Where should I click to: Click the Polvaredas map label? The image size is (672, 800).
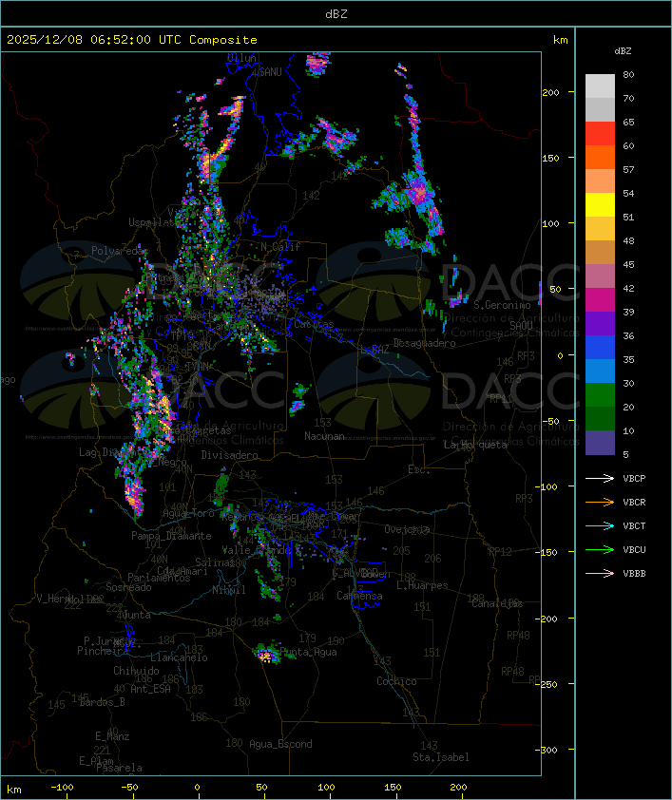[119, 251]
